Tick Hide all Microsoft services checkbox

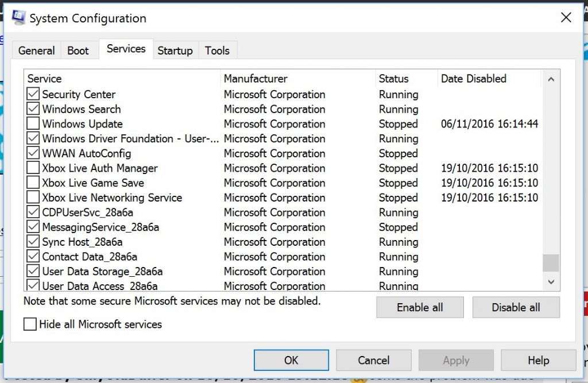point(30,324)
